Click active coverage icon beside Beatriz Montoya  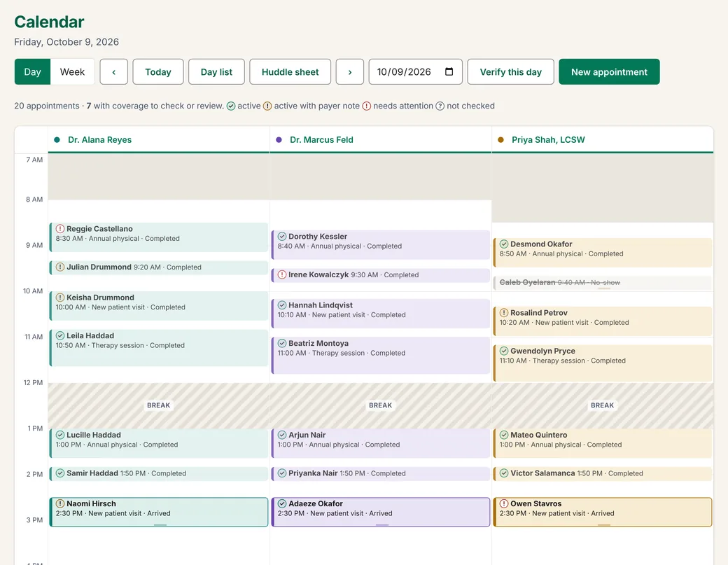(x=282, y=344)
